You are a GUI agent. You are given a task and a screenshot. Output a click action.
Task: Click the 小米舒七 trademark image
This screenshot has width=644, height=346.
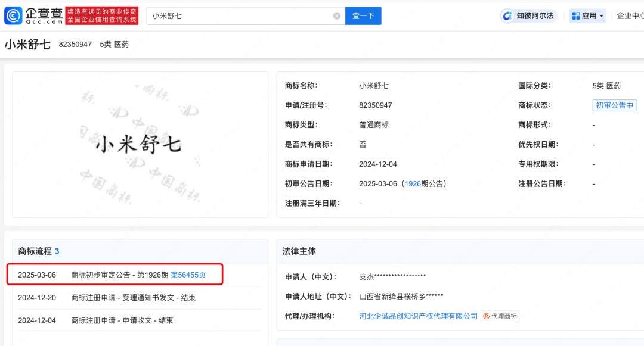(140, 145)
